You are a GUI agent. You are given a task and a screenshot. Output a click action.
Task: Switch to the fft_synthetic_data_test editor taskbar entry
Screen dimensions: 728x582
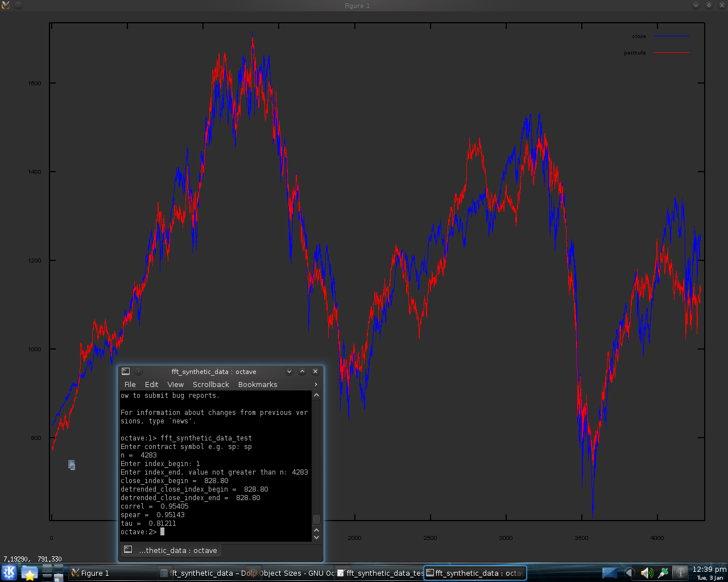tap(380, 573)
